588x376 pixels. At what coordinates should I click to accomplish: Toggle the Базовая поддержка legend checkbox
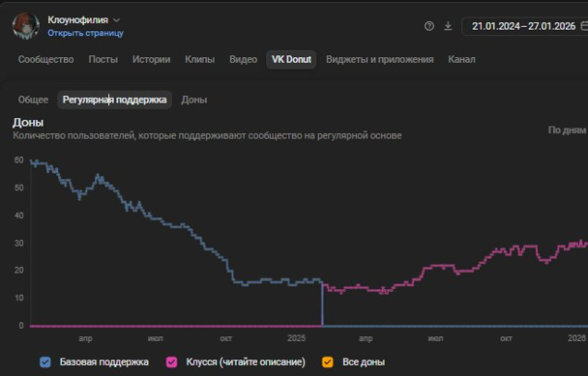tap(45, 362)
